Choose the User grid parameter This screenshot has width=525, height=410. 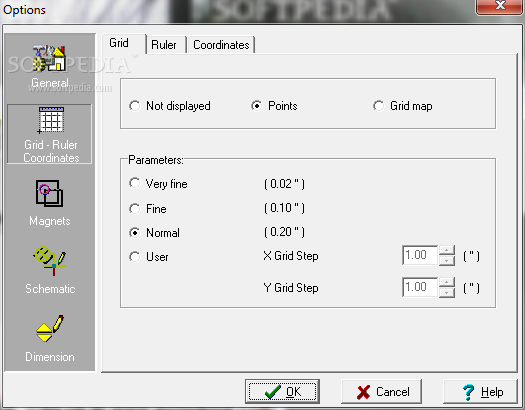[x=149, y=257]
